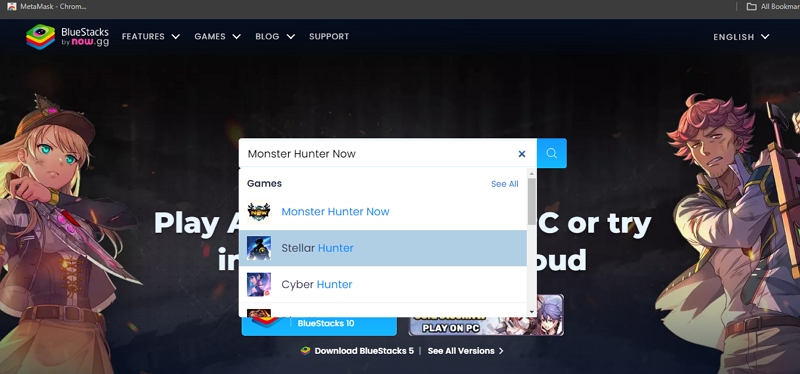Viewport: 800px width, 374px height.
Task: Click the Cyber Hunter game icon
Action: point(259,284)
